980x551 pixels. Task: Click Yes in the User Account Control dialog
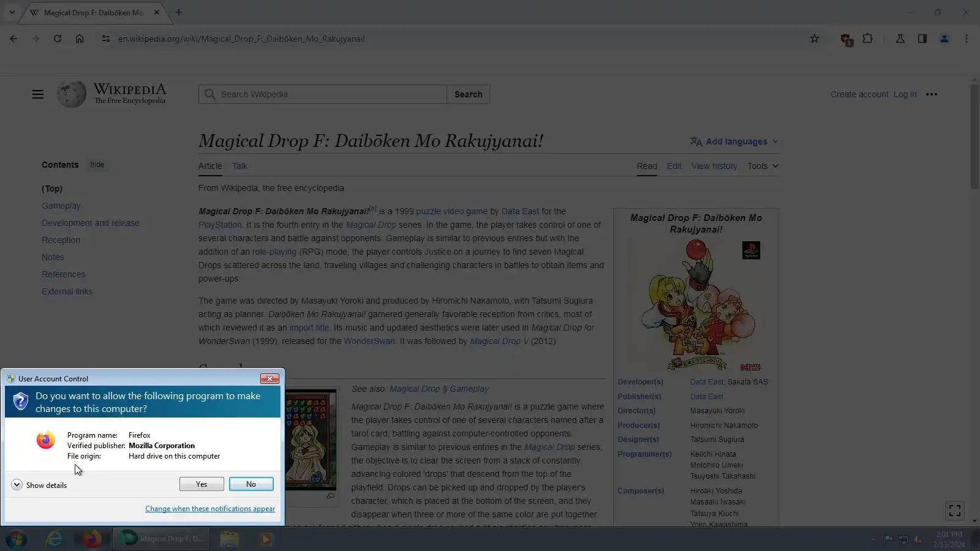click(x=202, y=484)
